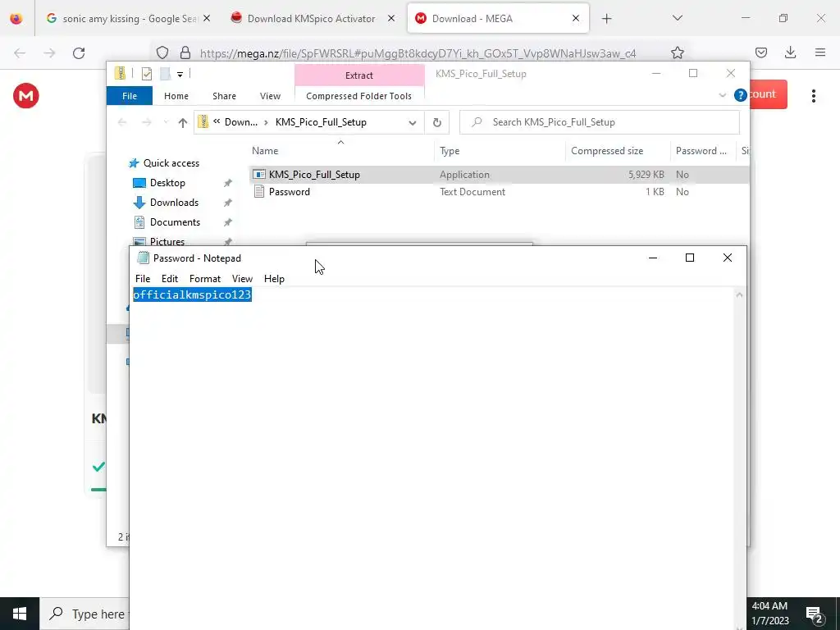Select Compressed Folder Tools tab
Image resolution: width=840 pixels, height=630 pixels.
(x=359, y=96)
